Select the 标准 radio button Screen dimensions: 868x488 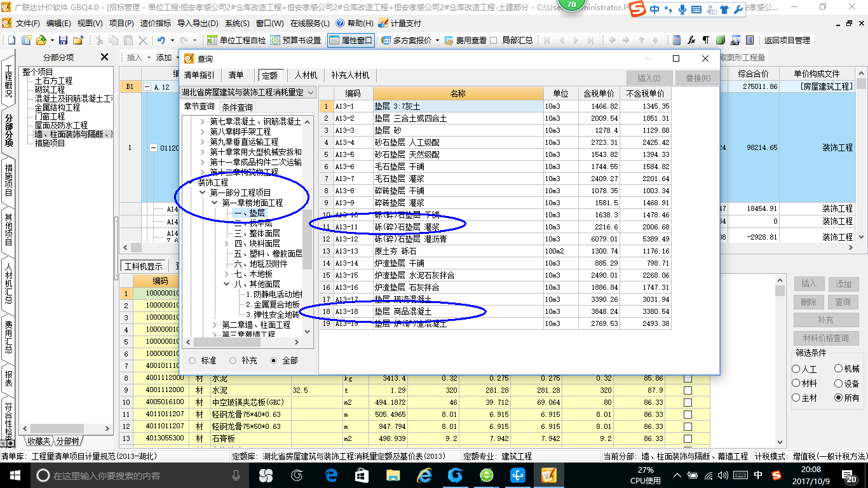tap(193, 360)
